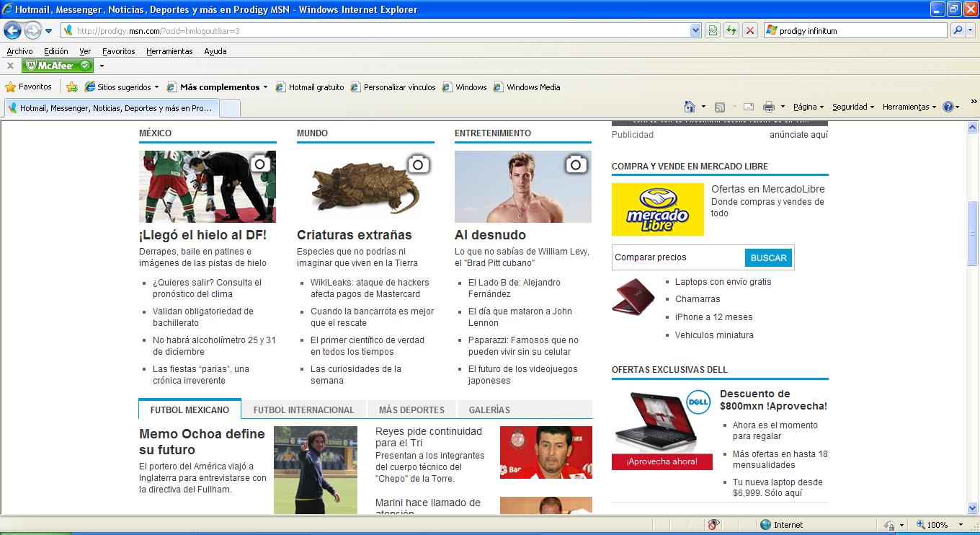Screen dimensions: 980x535
Task: Click the Back navigation icon
Action: pyautogui.click(x=12, y=30)
